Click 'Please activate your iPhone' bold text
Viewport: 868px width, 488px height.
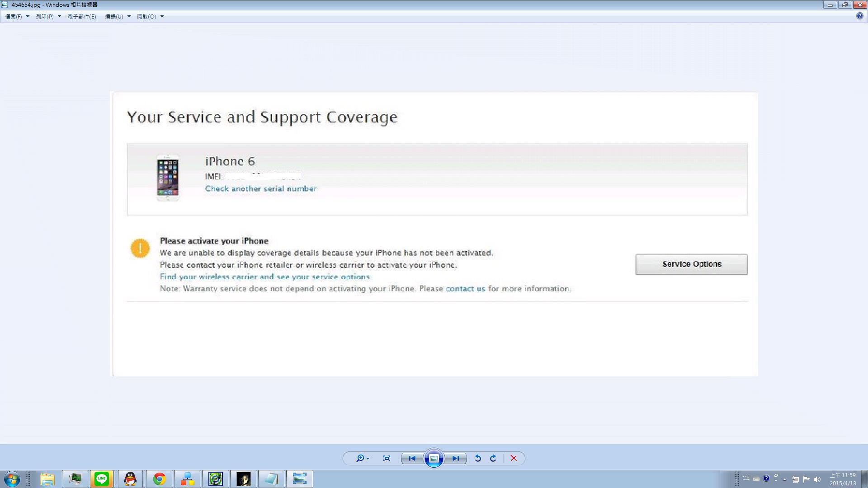click(x=214, y=241)
